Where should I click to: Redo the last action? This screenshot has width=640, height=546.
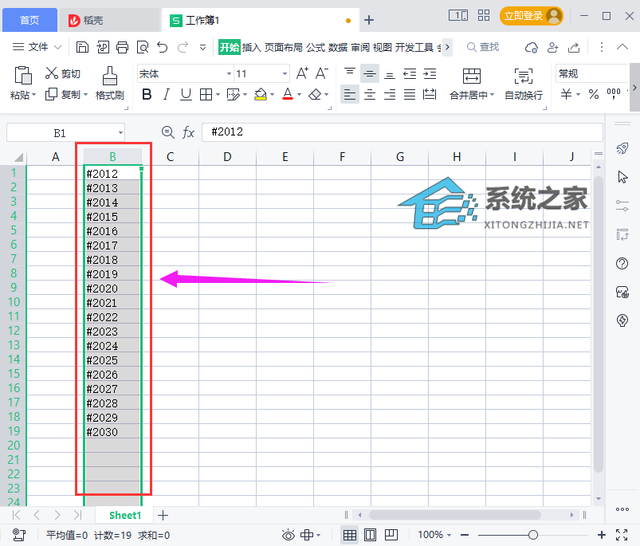click(x=182, y=47)
